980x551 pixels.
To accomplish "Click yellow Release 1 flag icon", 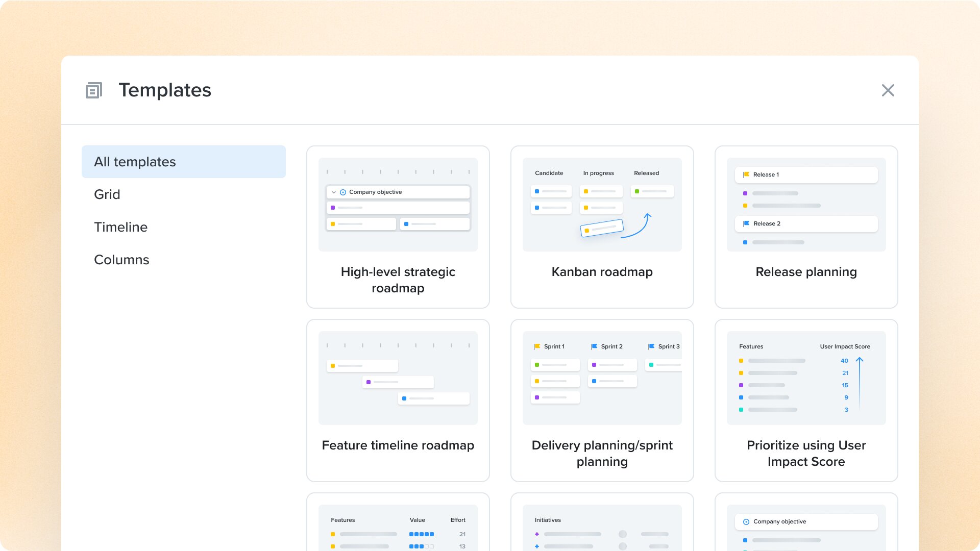I will [x=746, y=174].
